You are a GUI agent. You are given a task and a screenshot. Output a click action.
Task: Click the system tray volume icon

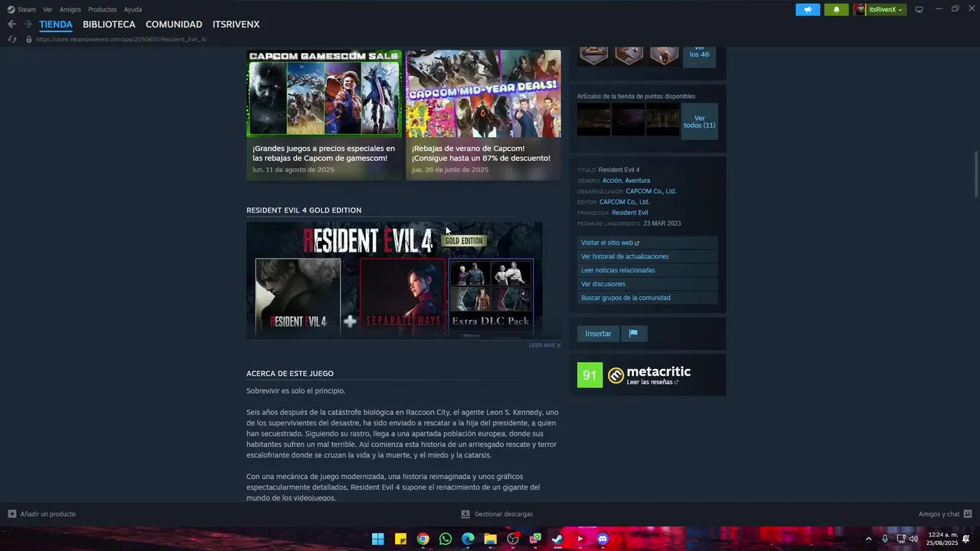point(913,539)
